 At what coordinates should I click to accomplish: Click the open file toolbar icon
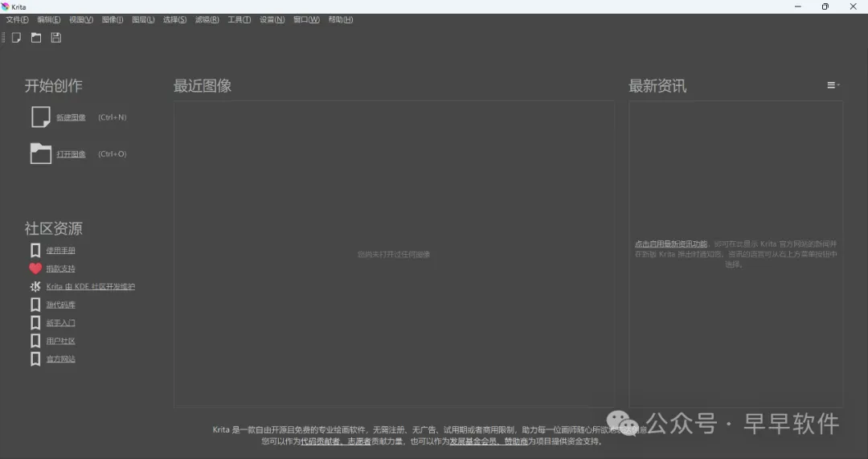(36, 38)
